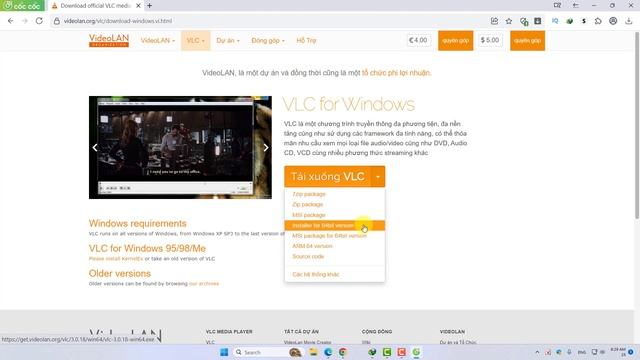Screen dimensions: 640x360
Task: Click the €4.00 donation amount field
Action: [418, 40]
